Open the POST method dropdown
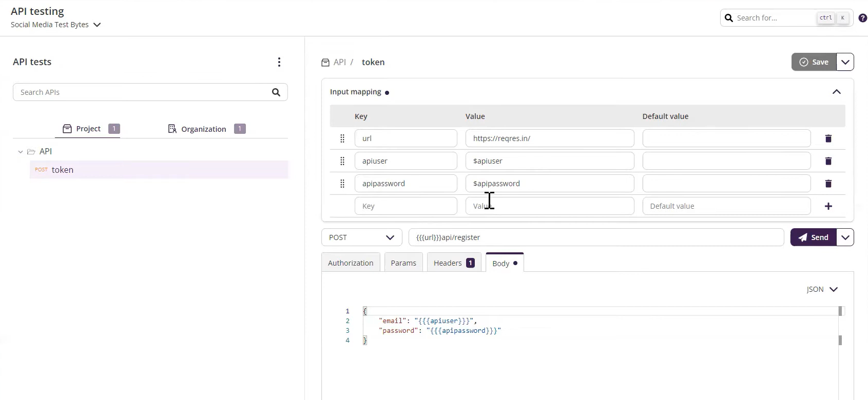 (x=361, y=237)
